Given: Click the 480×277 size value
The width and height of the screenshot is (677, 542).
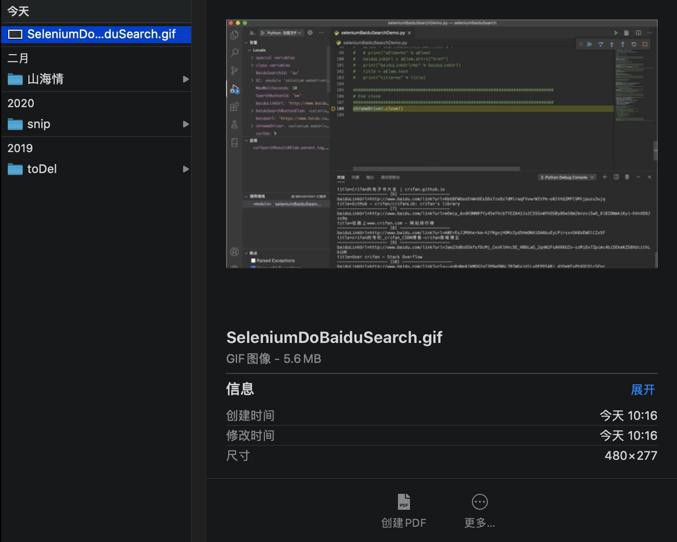Looking at the screenshot, I should point(631,456).
